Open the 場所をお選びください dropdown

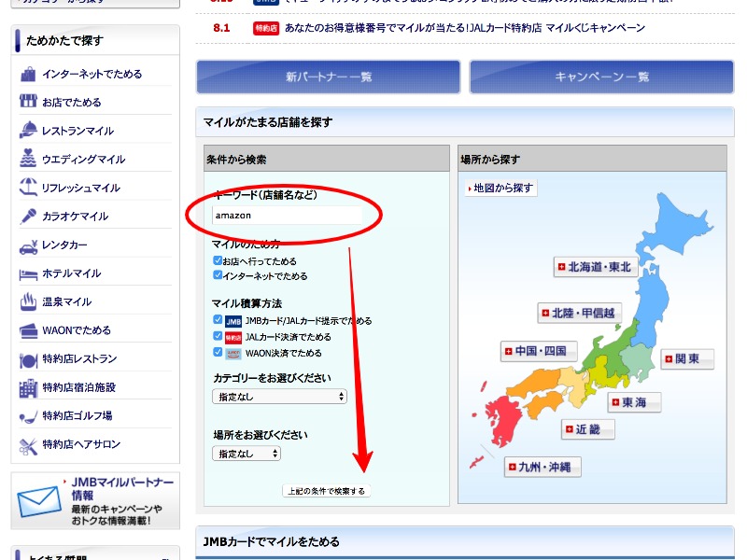click(x=247, y=454)
